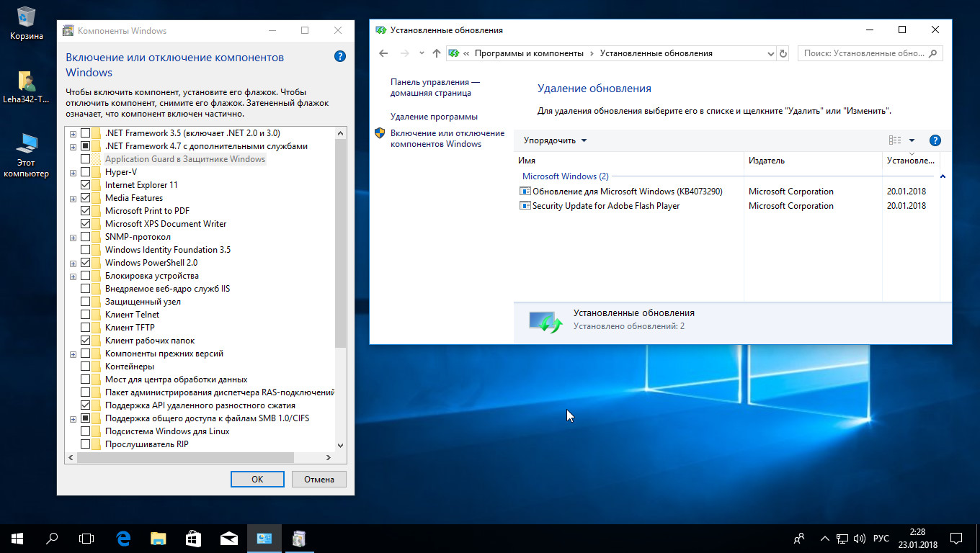The height and width of the screenshot is (553, 980).
Task: Click the OK button in Windows Features
Action: tap(257, 479)
